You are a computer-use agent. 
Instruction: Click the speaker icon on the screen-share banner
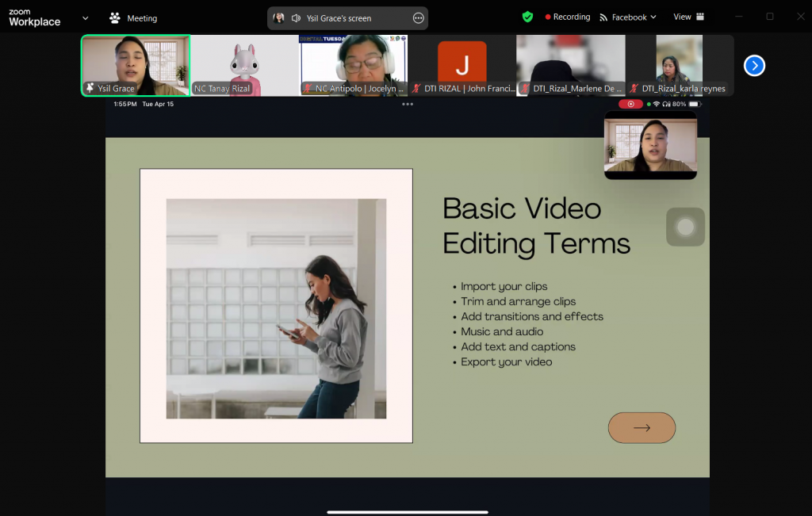(x=294, y=17)
